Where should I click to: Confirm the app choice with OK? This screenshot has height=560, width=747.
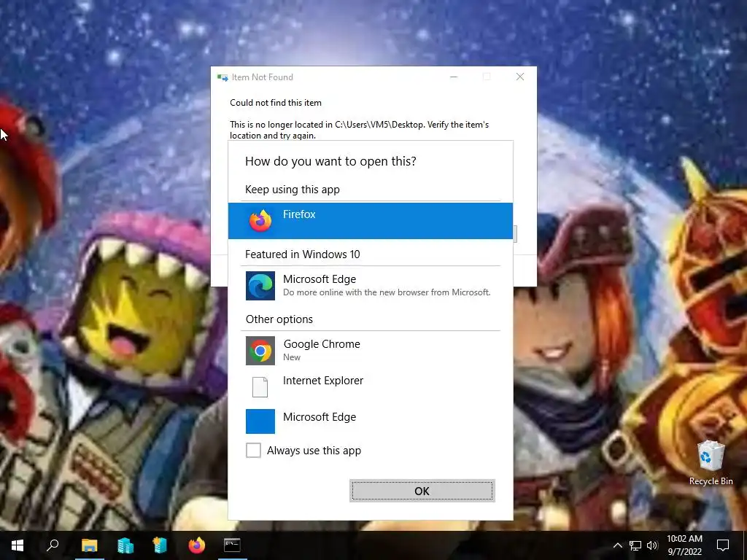coord(422,491)
